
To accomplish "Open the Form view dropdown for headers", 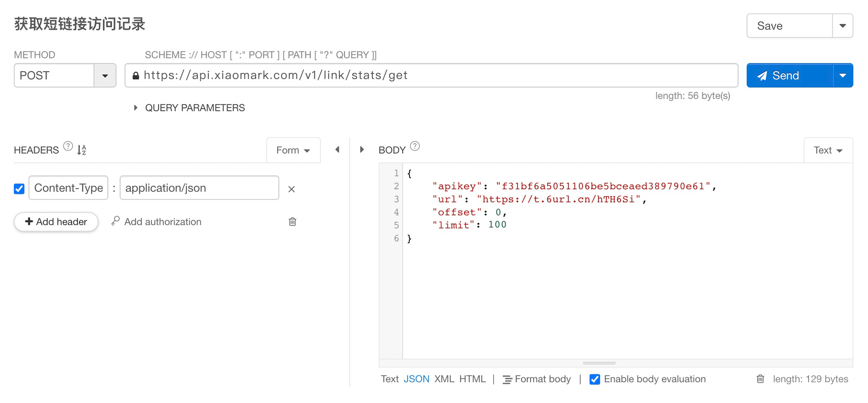I will [293, 150].
